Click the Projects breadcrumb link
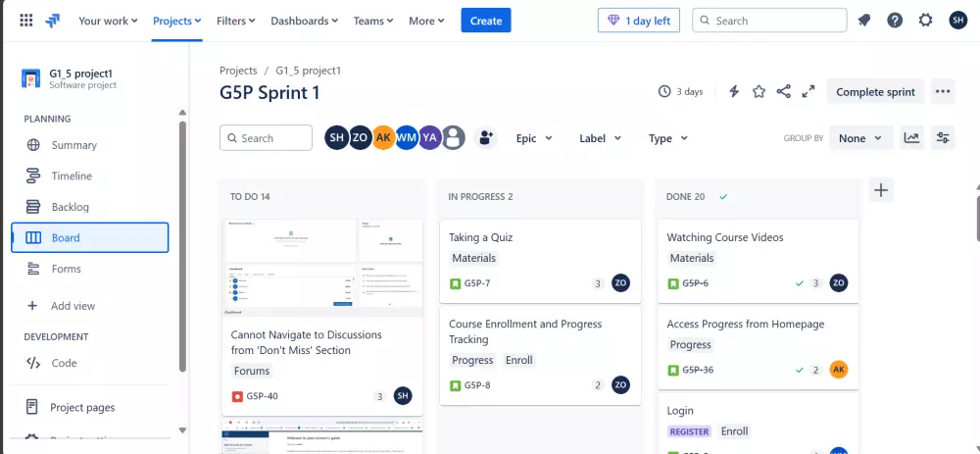 click(238, 71)
